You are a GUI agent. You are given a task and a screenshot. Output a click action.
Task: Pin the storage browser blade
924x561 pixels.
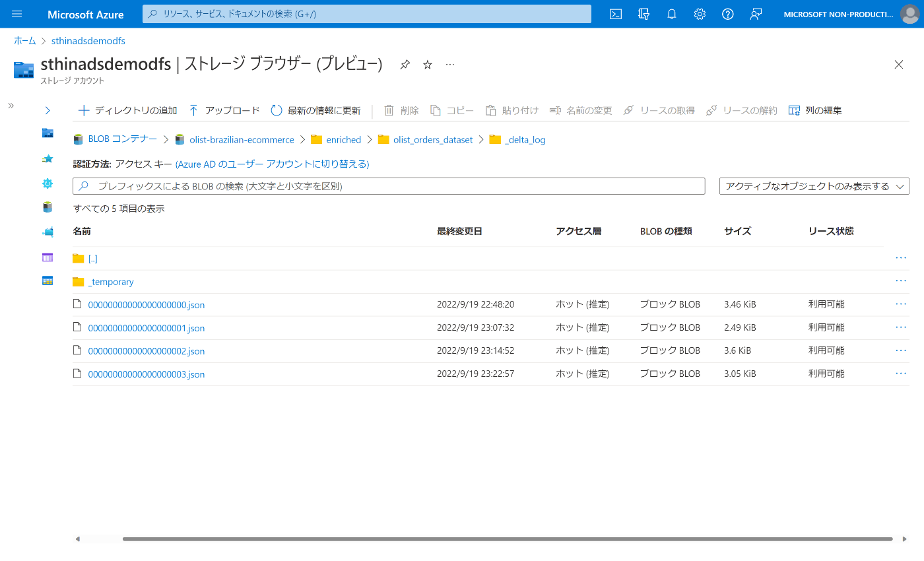click(x=405, y=64)
